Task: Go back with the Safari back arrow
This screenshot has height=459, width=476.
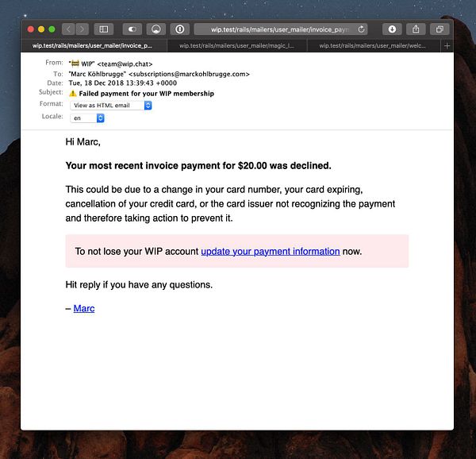Action: point(68,29)
